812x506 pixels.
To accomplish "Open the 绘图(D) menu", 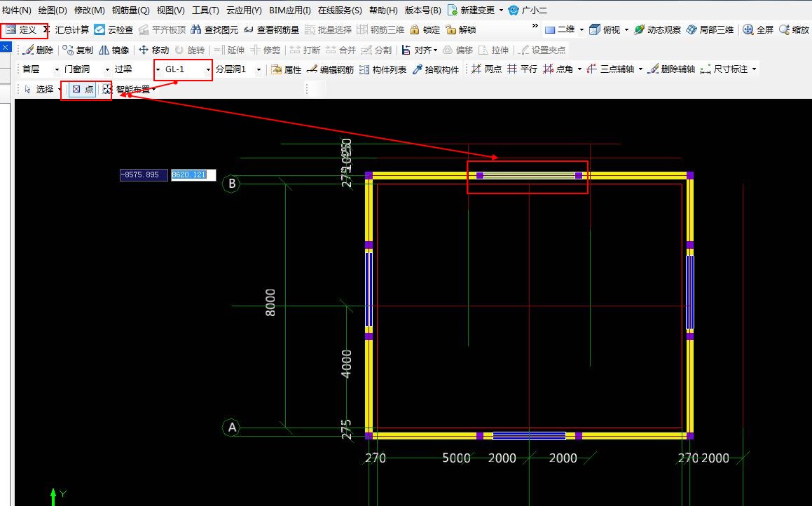I will tap(53, 11).
